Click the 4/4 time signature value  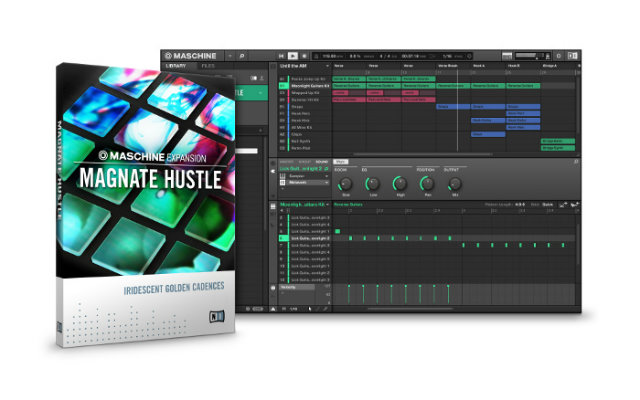point(385,56)
